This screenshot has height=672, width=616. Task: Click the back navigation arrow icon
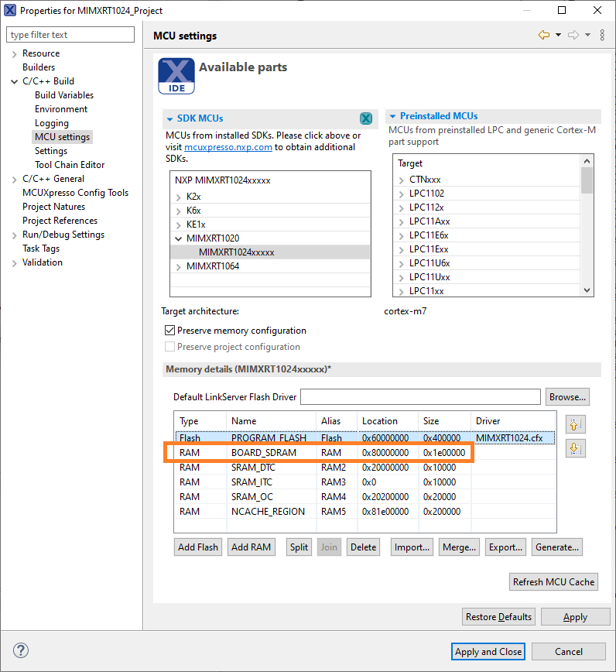click(543, 35)
